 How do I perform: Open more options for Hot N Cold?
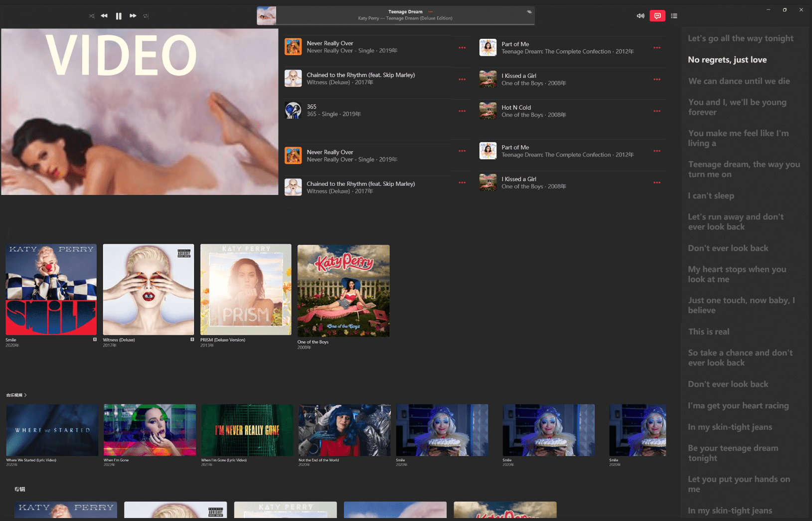click(657, 111)
